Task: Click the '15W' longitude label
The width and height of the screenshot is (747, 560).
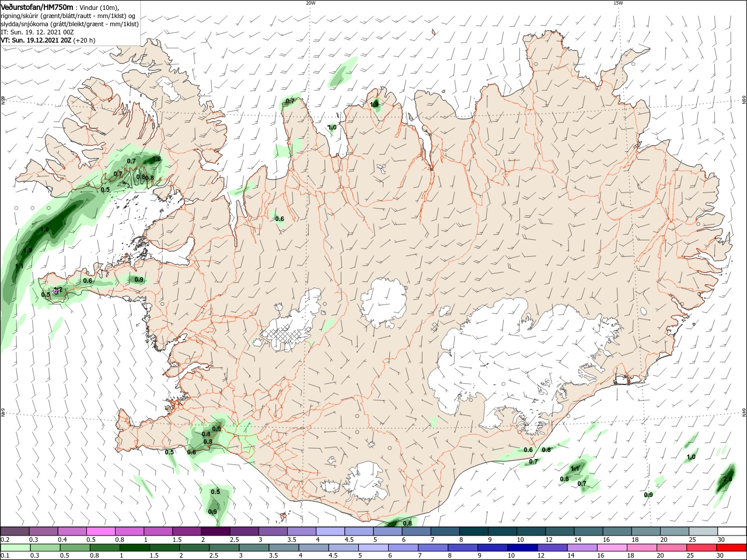Action: pyautogui.click(x=618, y=3)
